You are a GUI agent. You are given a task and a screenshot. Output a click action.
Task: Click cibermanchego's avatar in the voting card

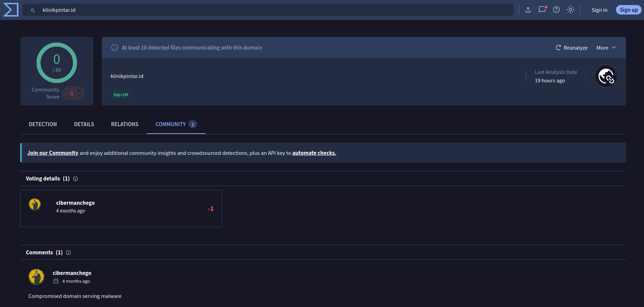(x=35, y=204)
